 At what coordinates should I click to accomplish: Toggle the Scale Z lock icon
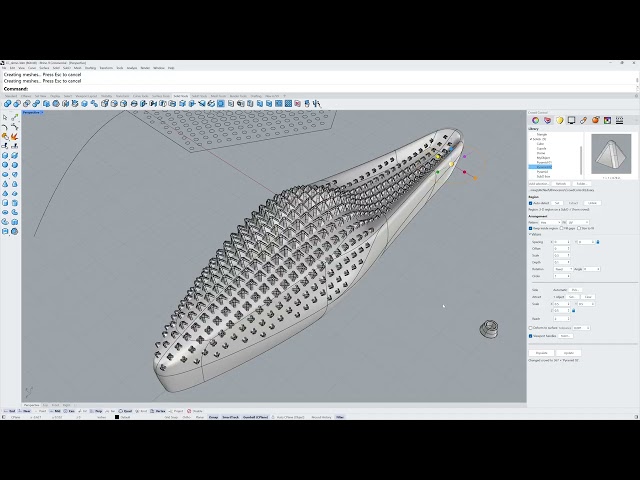[x=573, y=311]
